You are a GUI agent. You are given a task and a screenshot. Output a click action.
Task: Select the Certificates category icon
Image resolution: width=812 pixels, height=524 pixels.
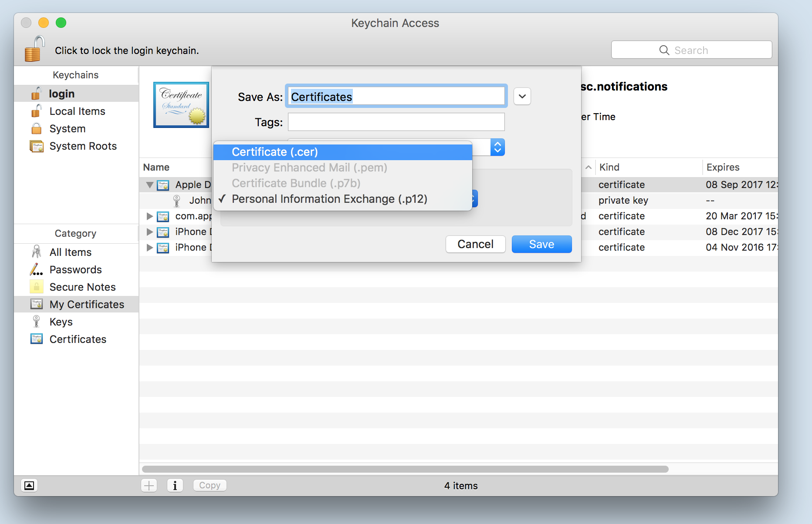click(37, 339)
